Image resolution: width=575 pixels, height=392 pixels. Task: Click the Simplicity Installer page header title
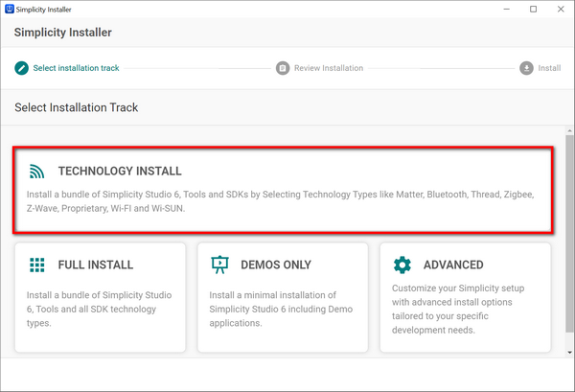pyautogui.click(x=62, y=33)
